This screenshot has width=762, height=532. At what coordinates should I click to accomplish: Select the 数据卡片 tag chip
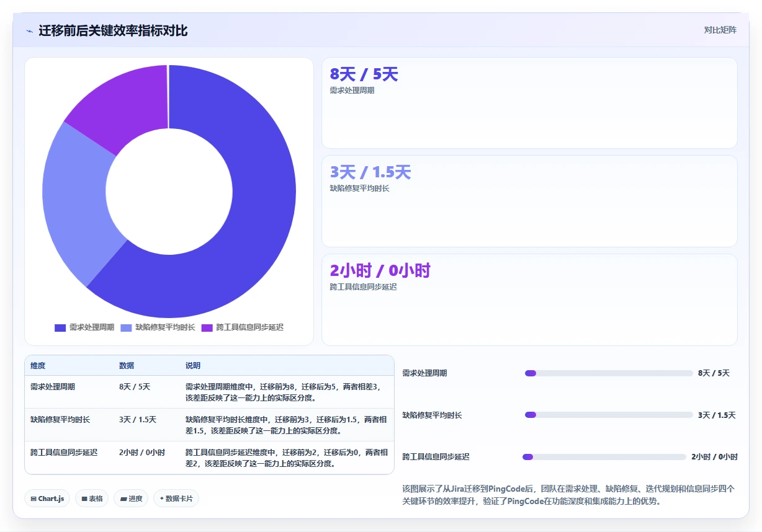(176, 499)
